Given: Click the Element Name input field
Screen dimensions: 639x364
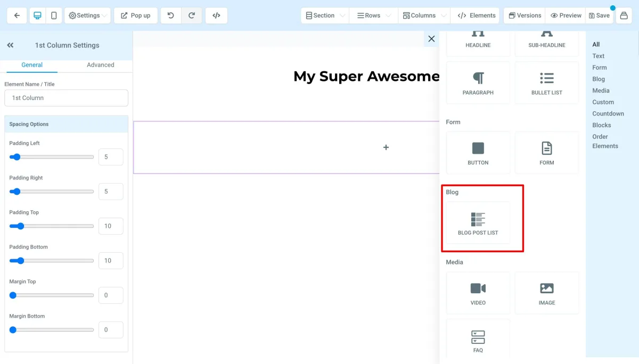Looking at the screenshot, I should coord(66,98).
